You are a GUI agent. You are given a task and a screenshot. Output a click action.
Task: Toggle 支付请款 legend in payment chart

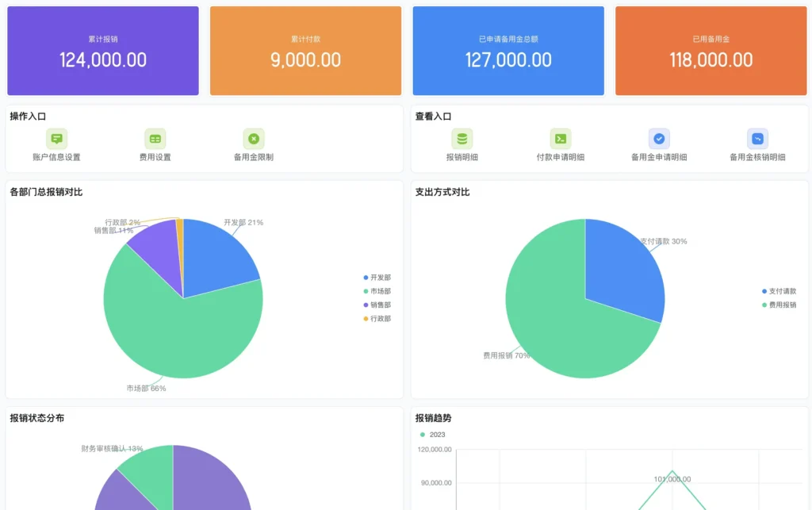click(779, 291)
